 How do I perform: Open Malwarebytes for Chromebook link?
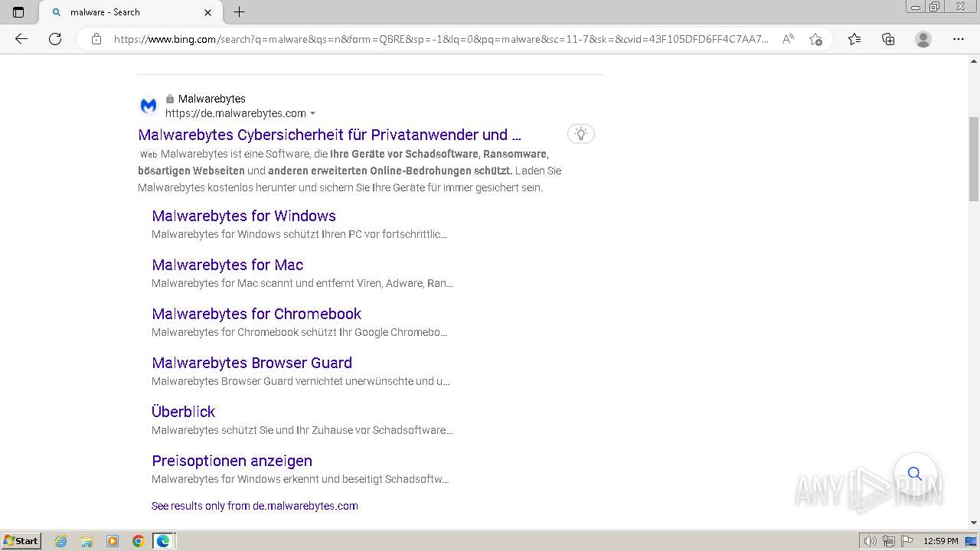click(256, 314)
